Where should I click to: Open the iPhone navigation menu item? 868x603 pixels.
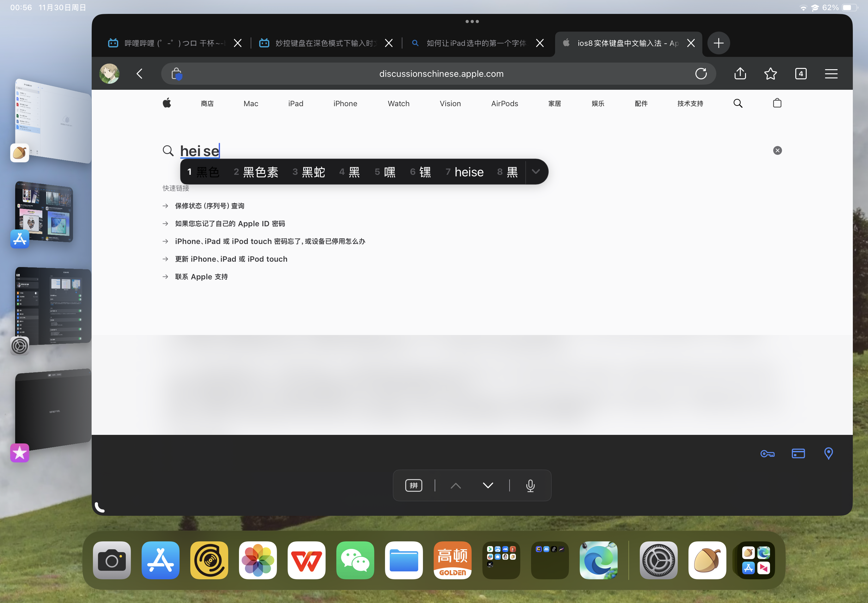coord(345,104)
